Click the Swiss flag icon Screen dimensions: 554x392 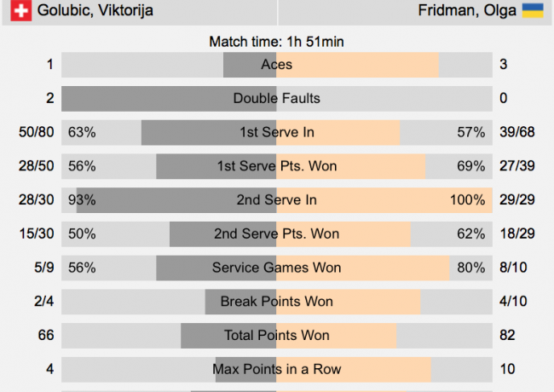pos(21,11)
